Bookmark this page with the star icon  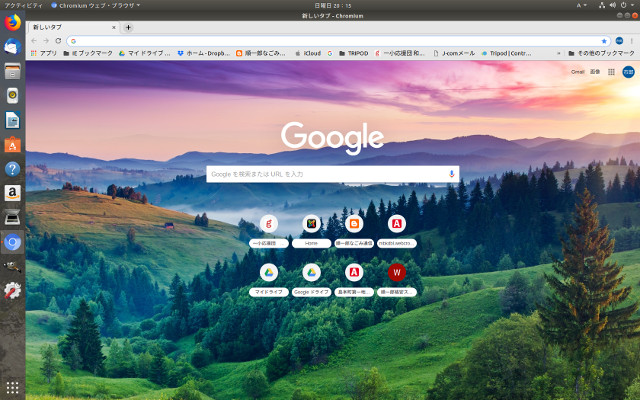coord(604,41)
